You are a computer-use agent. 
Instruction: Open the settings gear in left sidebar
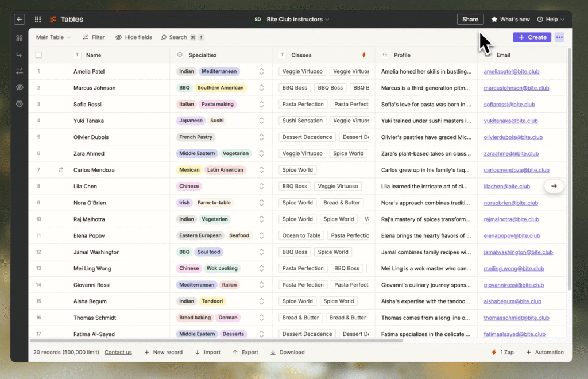pyautogui.click(x=20, y=104)
